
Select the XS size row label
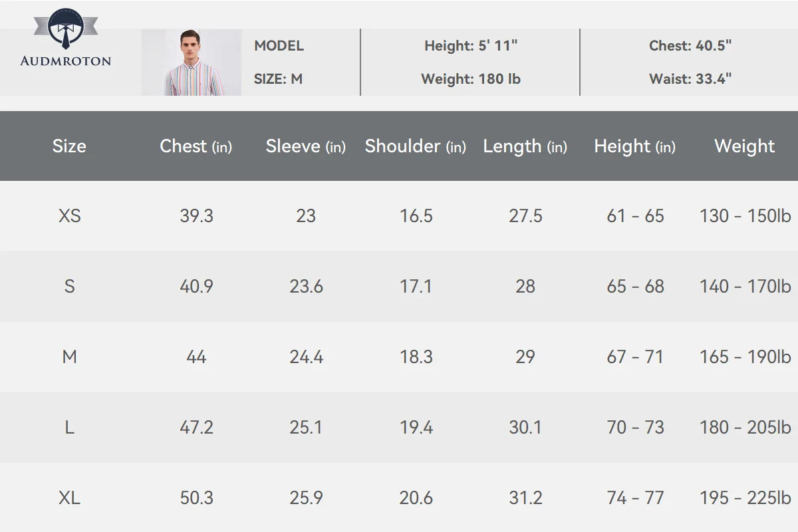[x=70, y=216]
